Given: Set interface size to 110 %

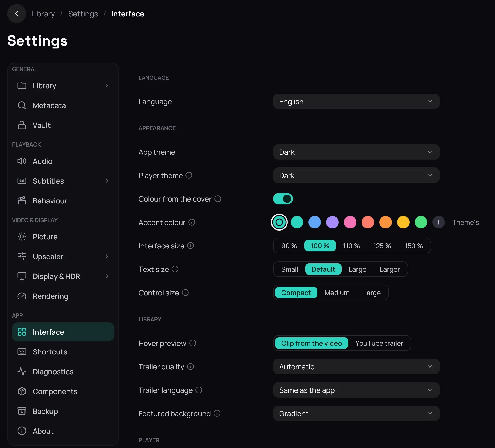Looking at the screenshot, I should [x=351, y=246].
